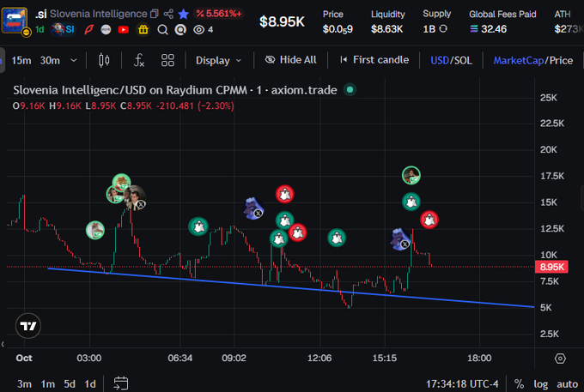Expand the Display dropdown
584x392 pixels.
pyautogui.click(x=219, y=60)
